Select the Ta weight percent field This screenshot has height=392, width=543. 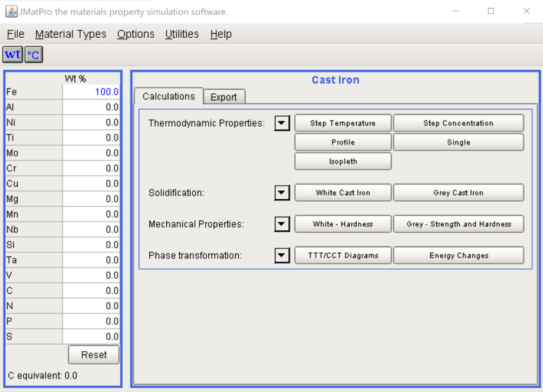click(x=91, y=260)
